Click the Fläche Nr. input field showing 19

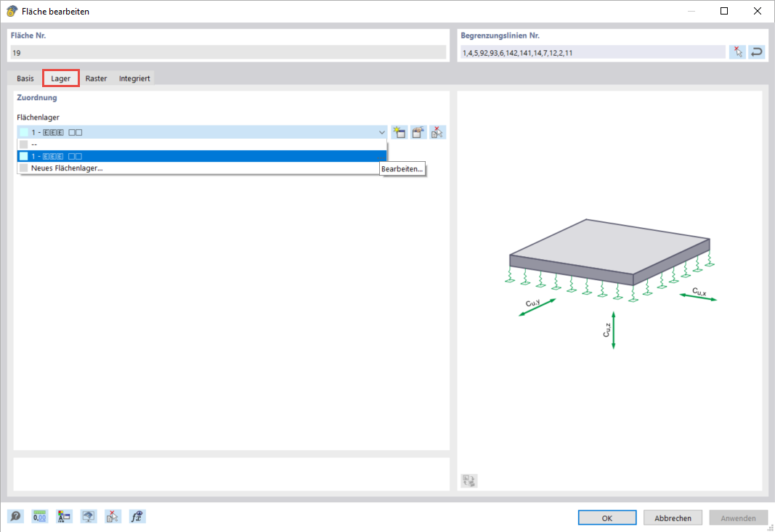227,52
